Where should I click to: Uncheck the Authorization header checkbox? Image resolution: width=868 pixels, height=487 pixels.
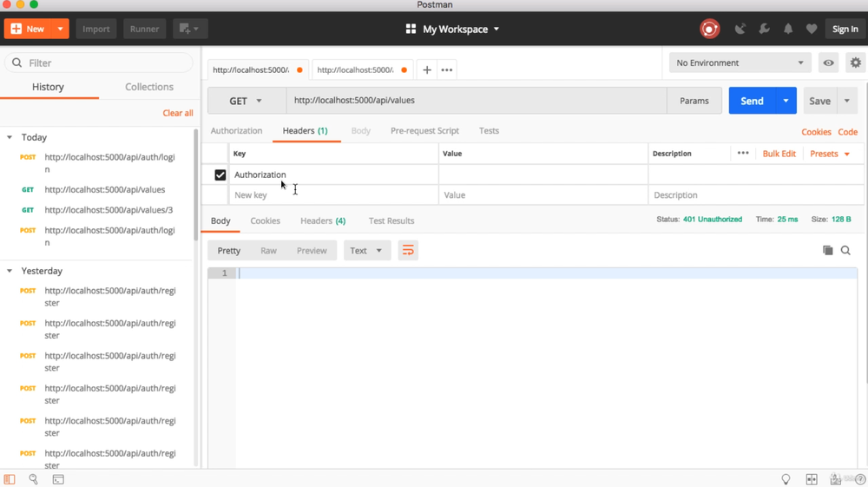[x=220, y=174]
